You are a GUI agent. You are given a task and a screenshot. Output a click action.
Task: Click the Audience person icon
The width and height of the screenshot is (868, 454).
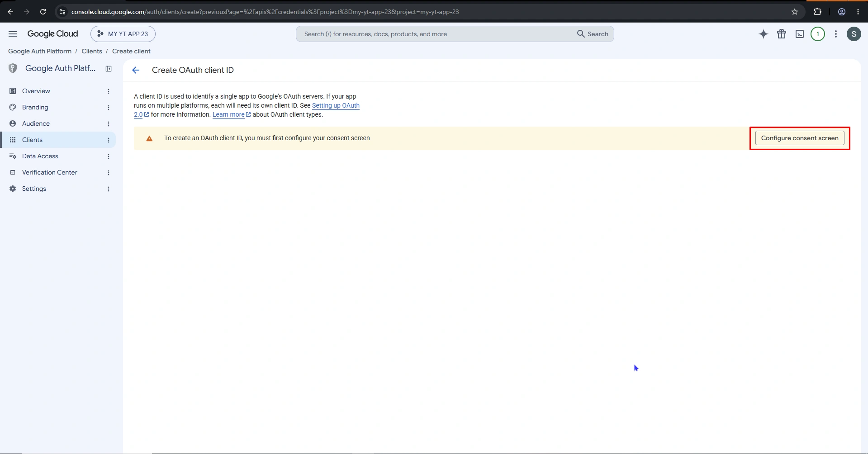(x=13, y=123)
